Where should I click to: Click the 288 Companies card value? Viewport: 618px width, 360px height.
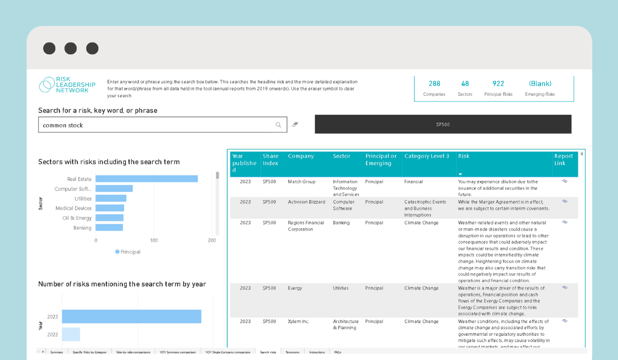pyautogui.click(x=434, y=84)
